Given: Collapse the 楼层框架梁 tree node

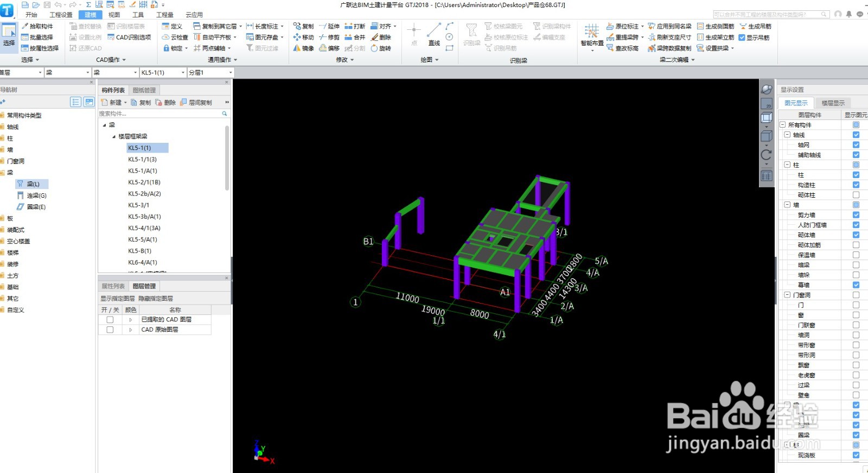Looking at the screenshot, I should point(114,136).
